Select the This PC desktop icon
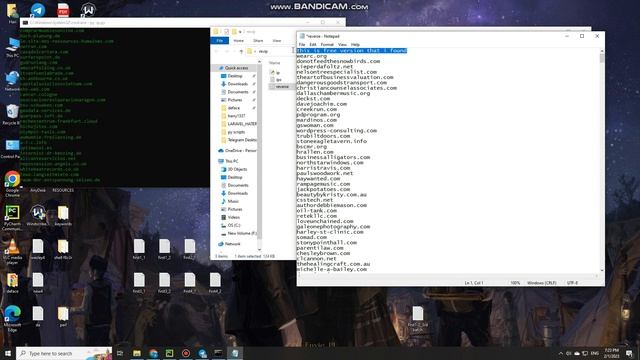640x360 pixels. 12,47
